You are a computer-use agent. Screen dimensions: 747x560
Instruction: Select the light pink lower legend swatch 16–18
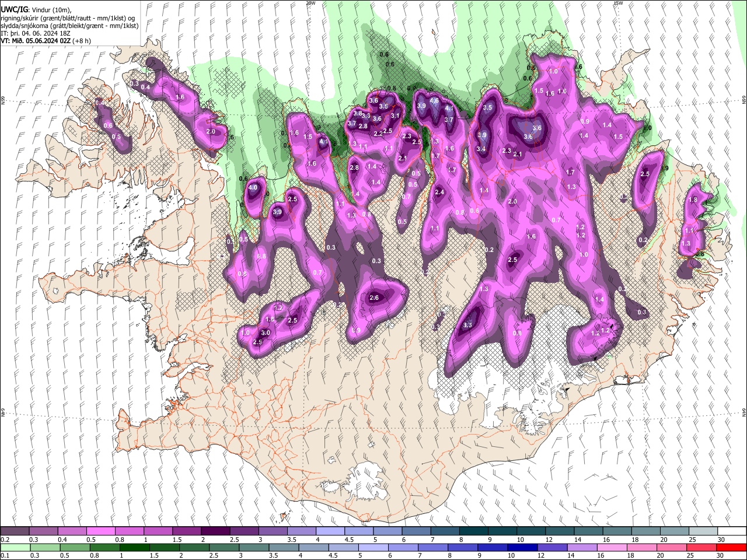(611, 547)
